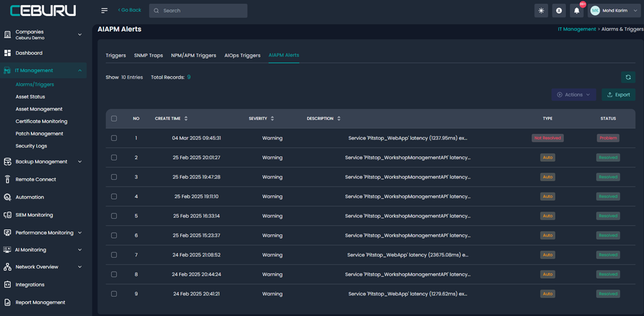Open the Mohd Karim user dropdown arrow
The height and width of the screenshot is (316, 644).
[635, 11]
